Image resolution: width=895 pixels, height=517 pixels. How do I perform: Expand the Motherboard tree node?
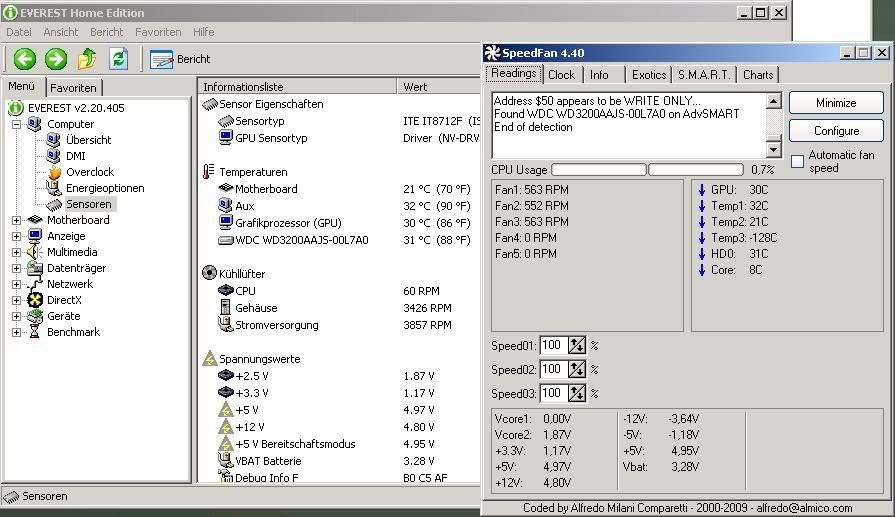[17, 220]
